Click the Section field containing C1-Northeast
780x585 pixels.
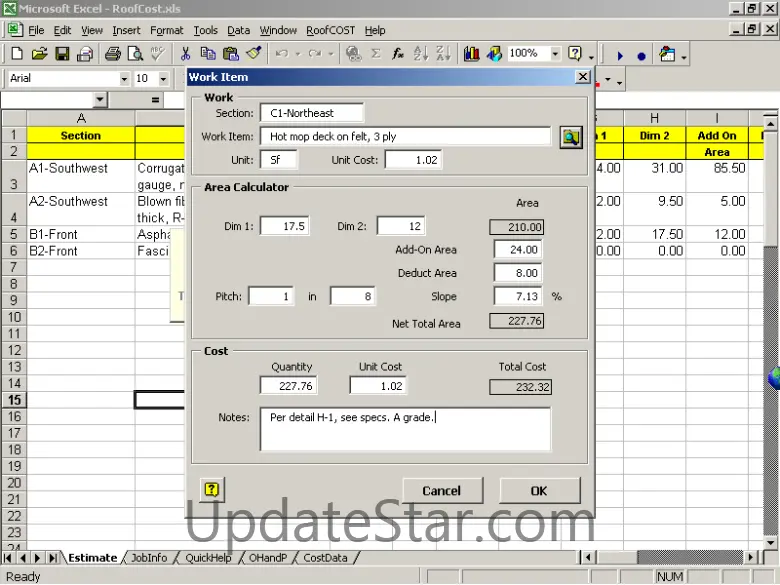coord(311,113)
